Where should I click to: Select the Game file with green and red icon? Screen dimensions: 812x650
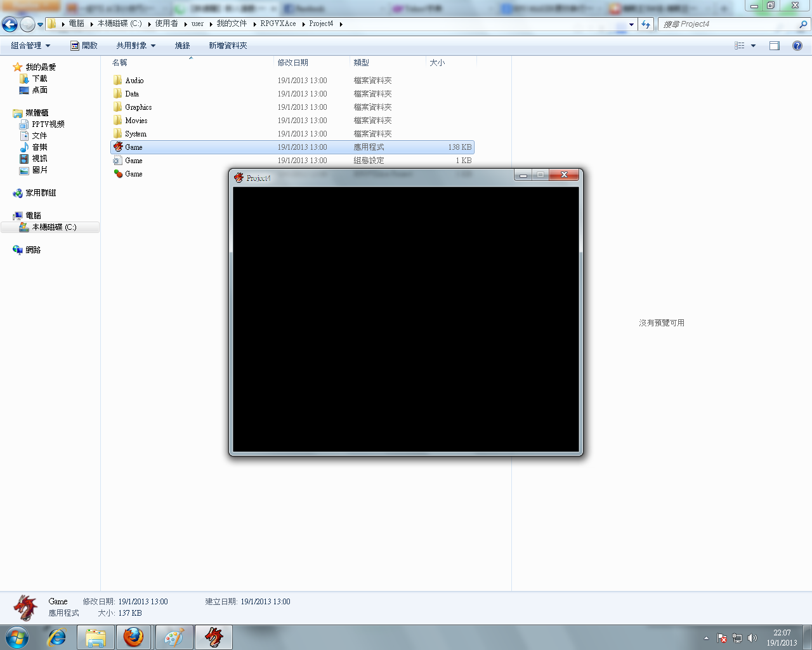coord(118,174)
